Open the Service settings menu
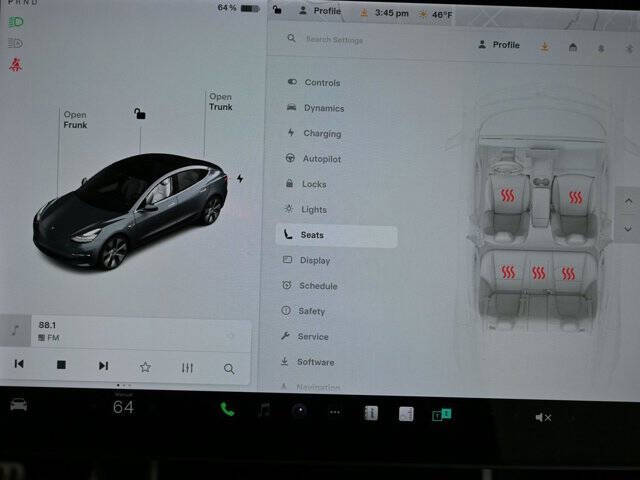 pyautogui.click(x=304, y=336)
